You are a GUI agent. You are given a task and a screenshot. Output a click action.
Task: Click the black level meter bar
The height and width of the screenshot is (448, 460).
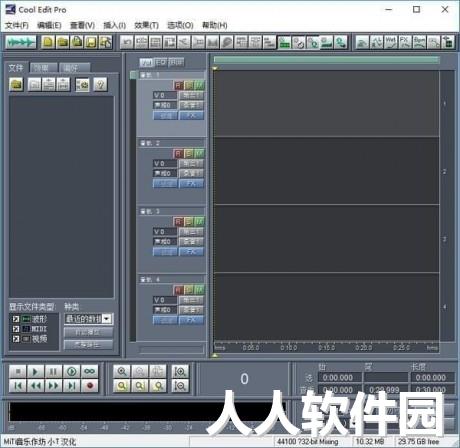[147, 412]
